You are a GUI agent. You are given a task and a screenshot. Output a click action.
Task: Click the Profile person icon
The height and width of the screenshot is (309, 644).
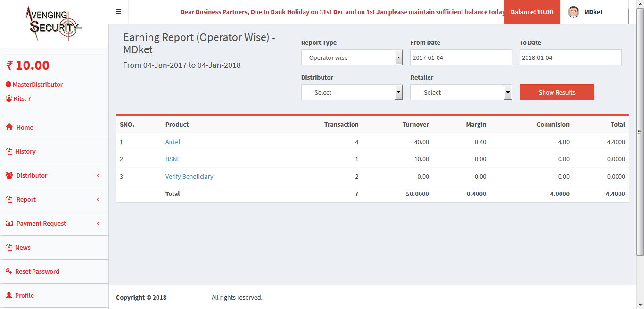tap(8, 295)
